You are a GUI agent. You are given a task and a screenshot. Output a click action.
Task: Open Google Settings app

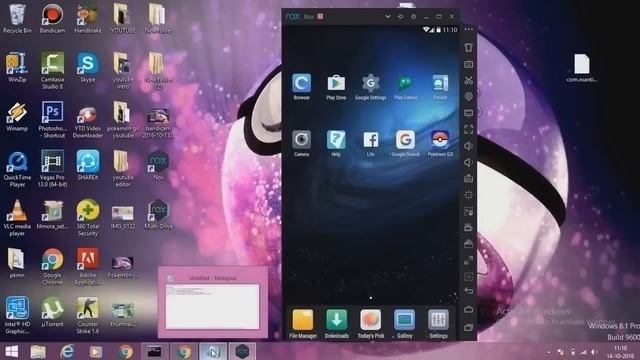tap(371, 87)
